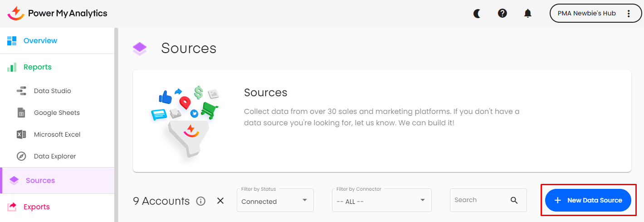
Task: Expand the Filter by Connector dropdown
Action: [x=381, y=200]
